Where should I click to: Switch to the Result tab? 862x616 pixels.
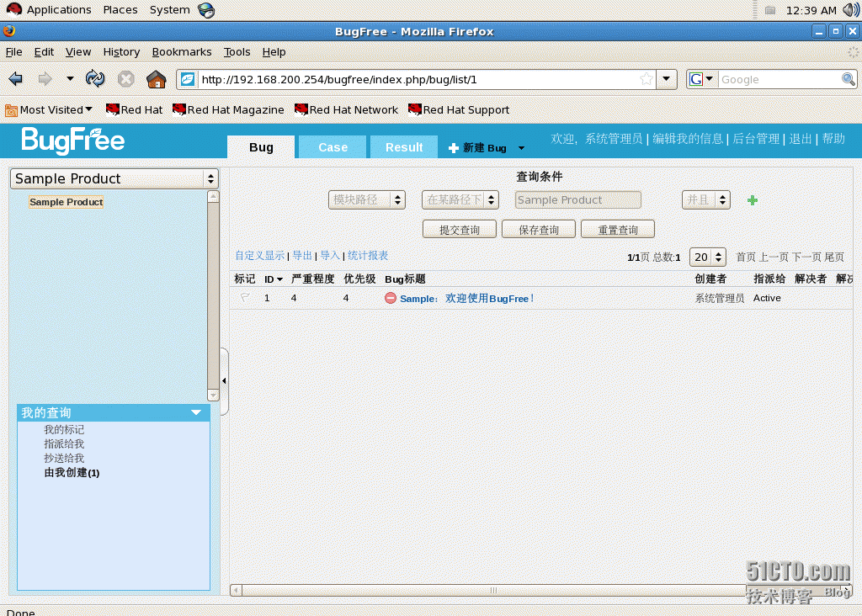click(404, 147)
